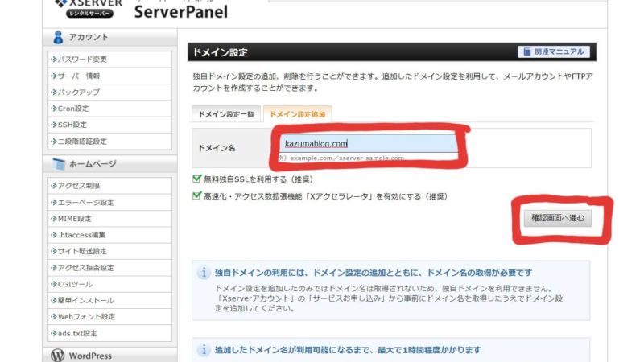Open サーバー情報 link

[109, 76]
